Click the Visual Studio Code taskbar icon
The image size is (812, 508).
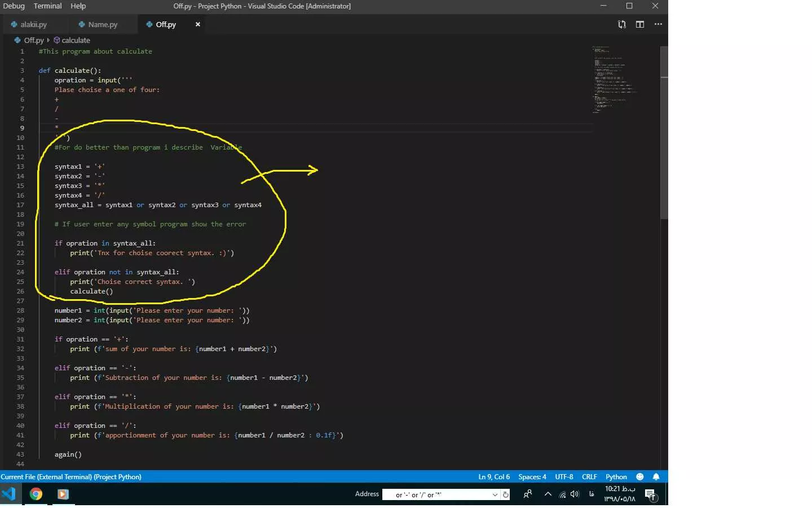click(9, 494)
